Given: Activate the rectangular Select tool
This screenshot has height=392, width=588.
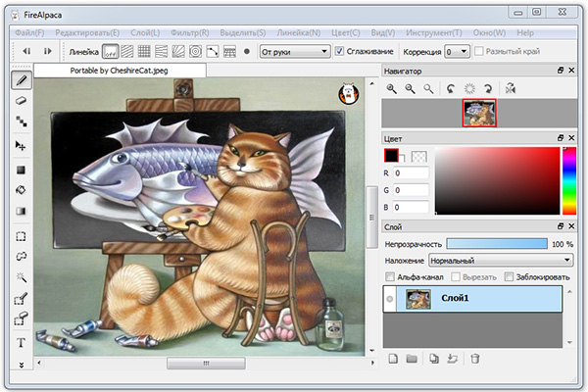Looking at the screenshot, I should tap(22, 235).
